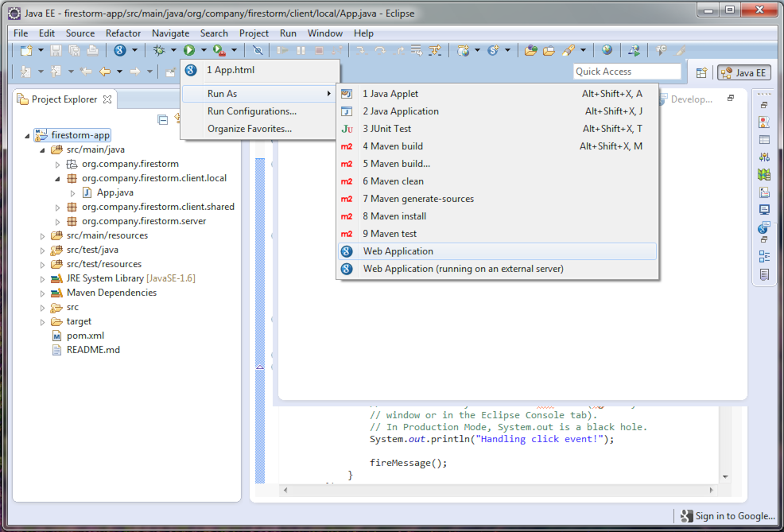
Task: Click the editor's vertical scrollbar down arrow
Action: click(725, 477)
